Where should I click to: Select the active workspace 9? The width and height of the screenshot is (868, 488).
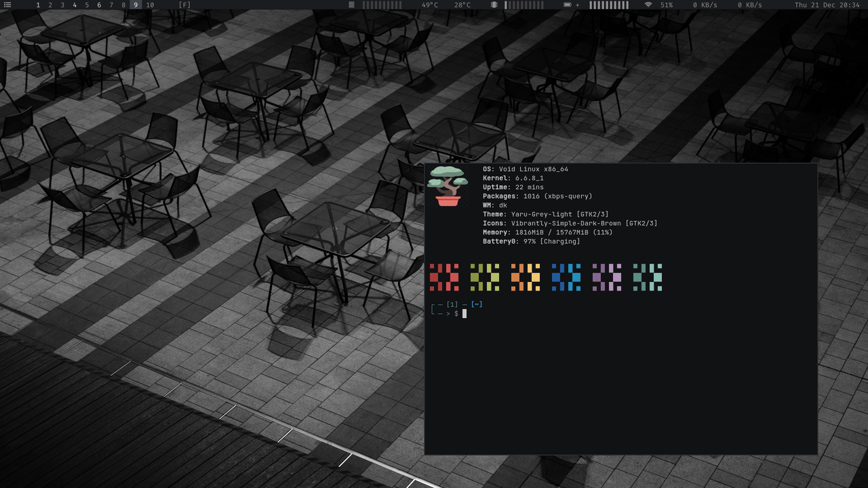136,5
